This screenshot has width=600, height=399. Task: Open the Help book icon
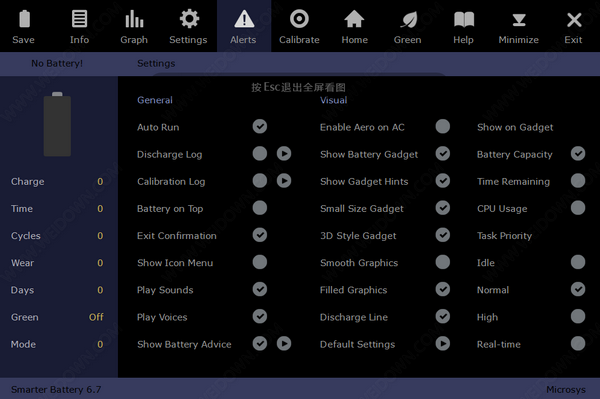[464, 19]
